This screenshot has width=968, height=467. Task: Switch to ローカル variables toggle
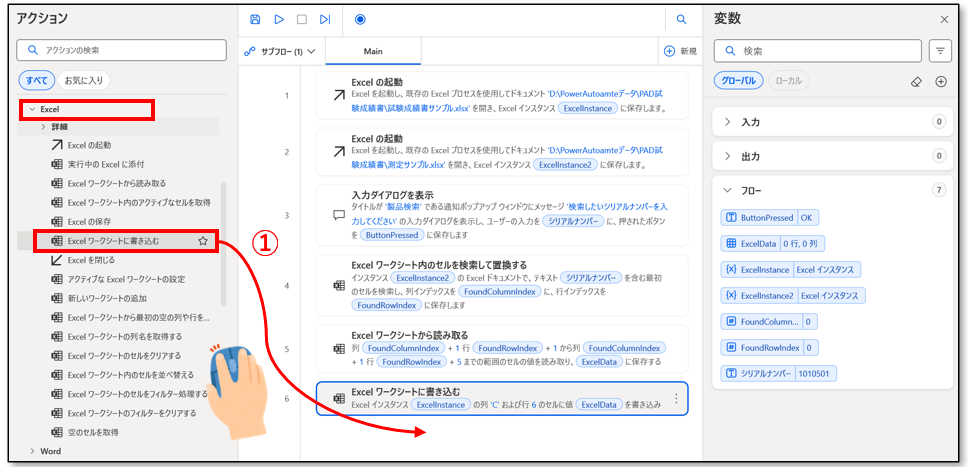789,81
